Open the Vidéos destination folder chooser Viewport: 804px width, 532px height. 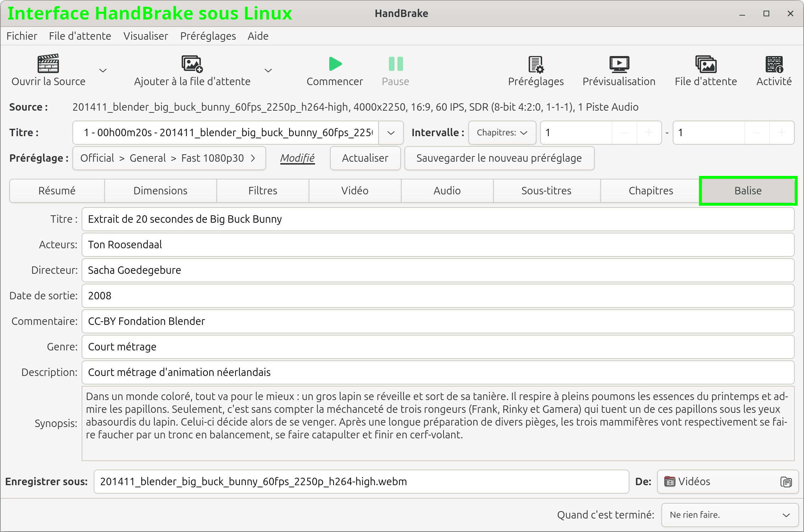727,482
